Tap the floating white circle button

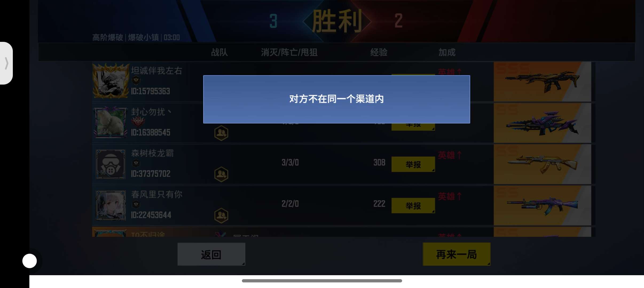coord(29,261)
